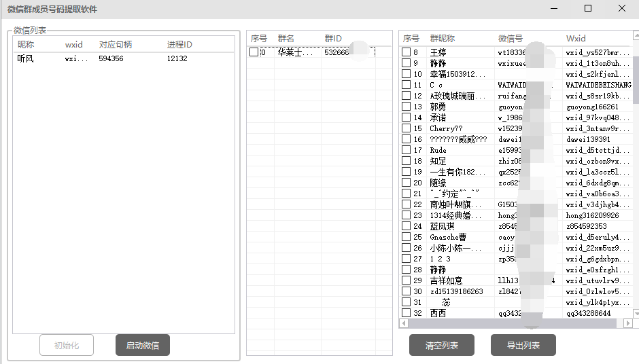Check the box for member 8 王婷
Screen dimensions: 639x364
click(x=406, y=52)
